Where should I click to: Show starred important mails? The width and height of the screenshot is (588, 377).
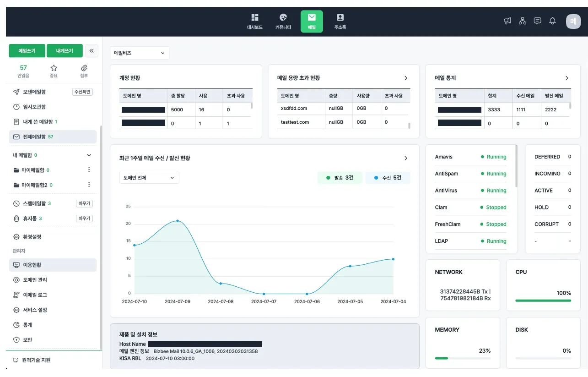(54, 71)
